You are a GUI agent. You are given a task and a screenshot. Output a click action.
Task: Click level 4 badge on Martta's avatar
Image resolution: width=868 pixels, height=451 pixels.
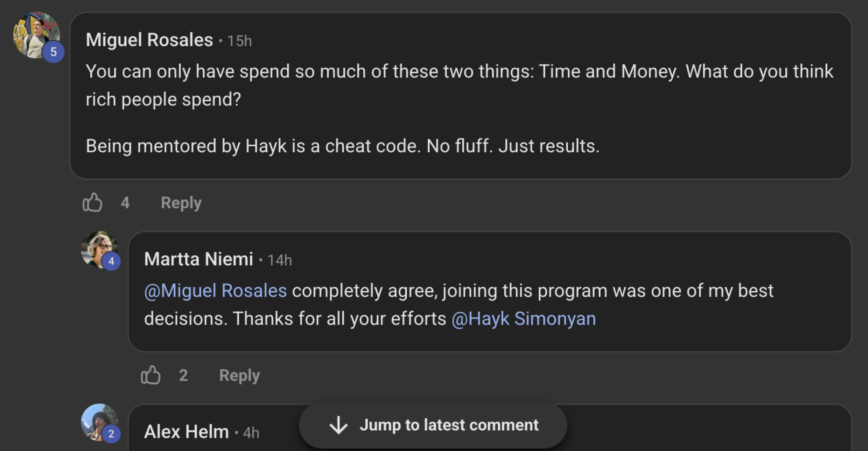click(111, 261)
